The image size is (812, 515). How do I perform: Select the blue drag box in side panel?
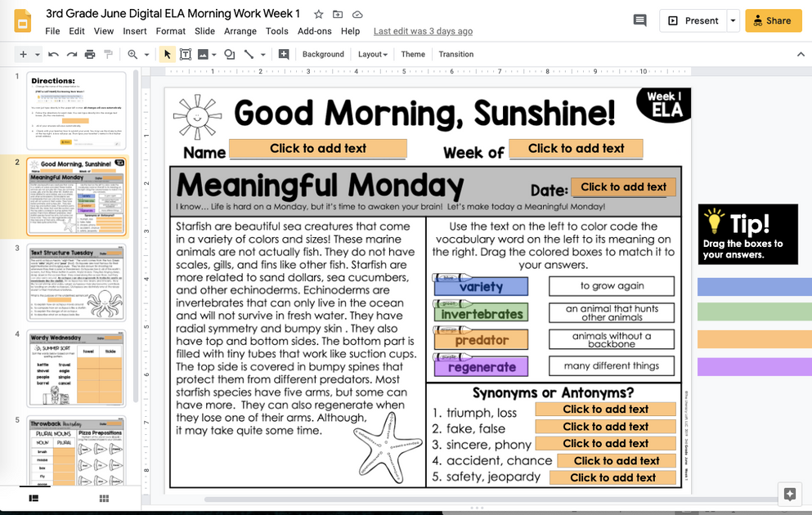pyautogui.click(x=754, y=288)
